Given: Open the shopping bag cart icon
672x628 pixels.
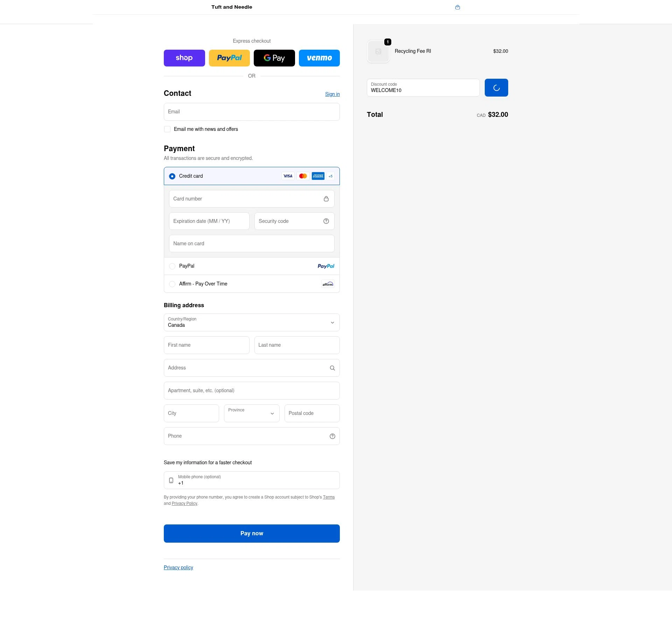Looking at the screenshot, I should 457,7.
